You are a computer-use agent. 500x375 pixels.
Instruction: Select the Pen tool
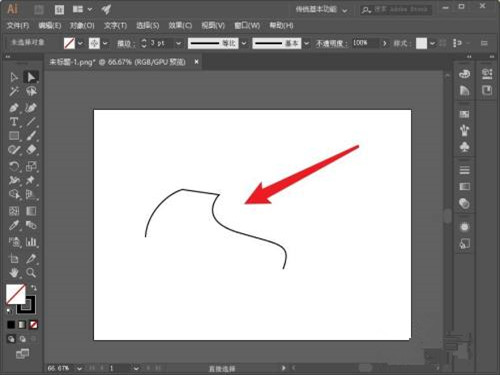pos(14,108)
